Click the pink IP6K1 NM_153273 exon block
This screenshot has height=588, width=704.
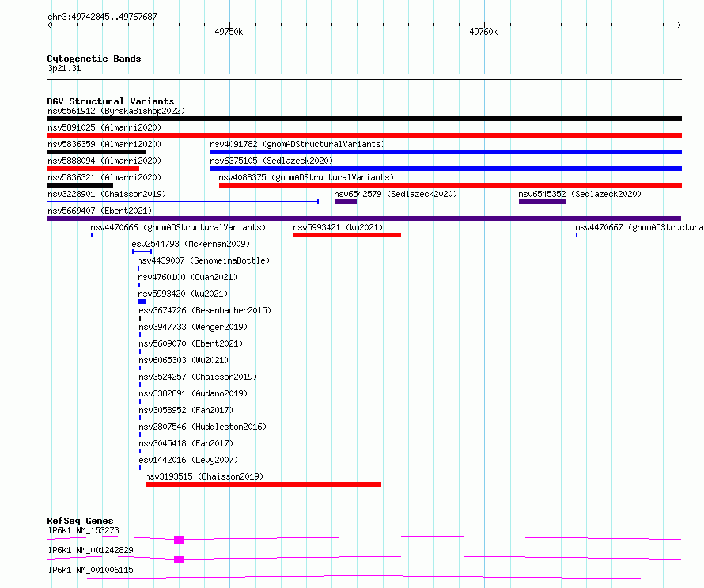point(179,540)
